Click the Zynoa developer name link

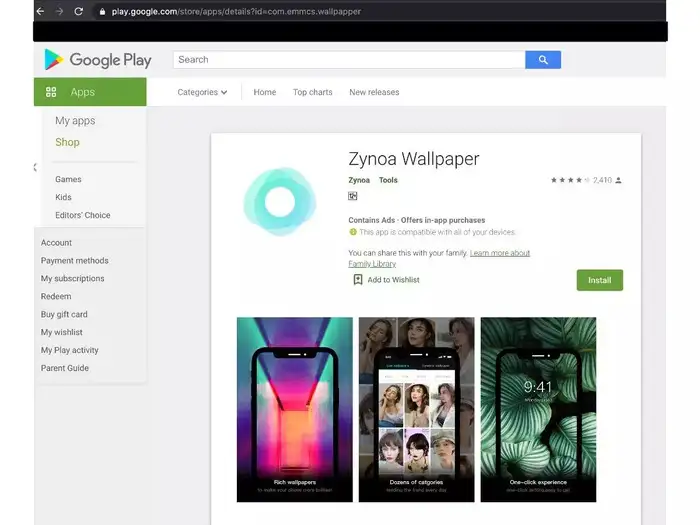(359, 180)
